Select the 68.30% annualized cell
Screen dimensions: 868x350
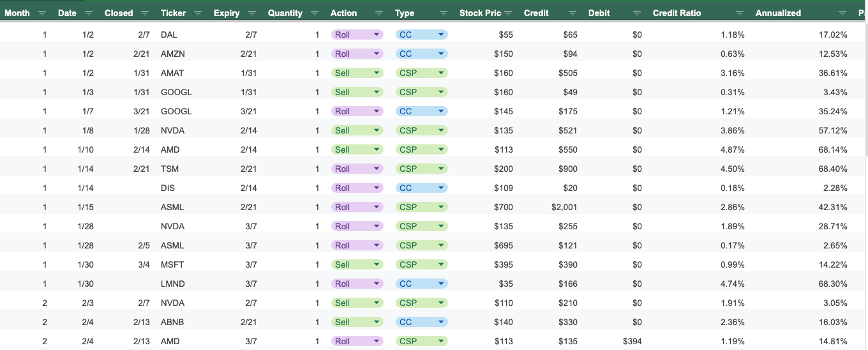(833, 284)
